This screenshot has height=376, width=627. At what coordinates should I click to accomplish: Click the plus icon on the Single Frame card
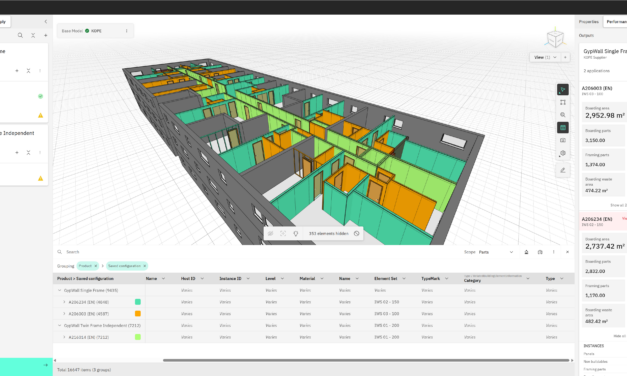click(x=17, y=71)
